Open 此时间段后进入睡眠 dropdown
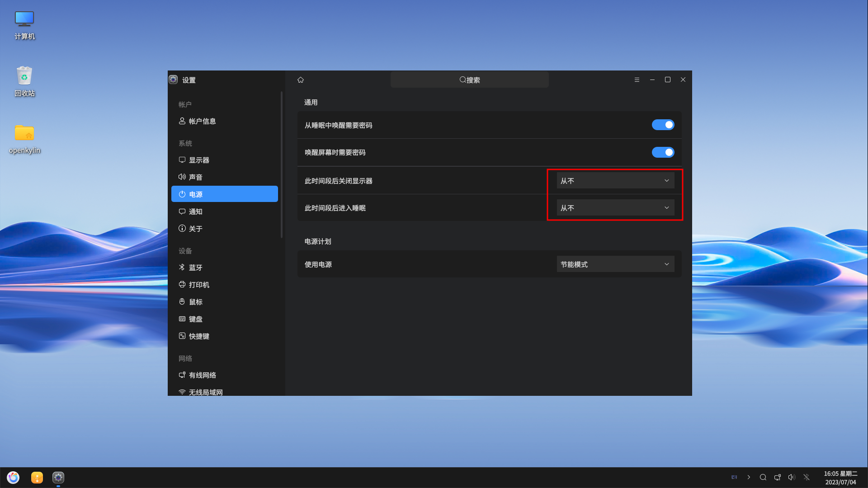The width and height of the screenshot is (868, 488). [615, 208]
